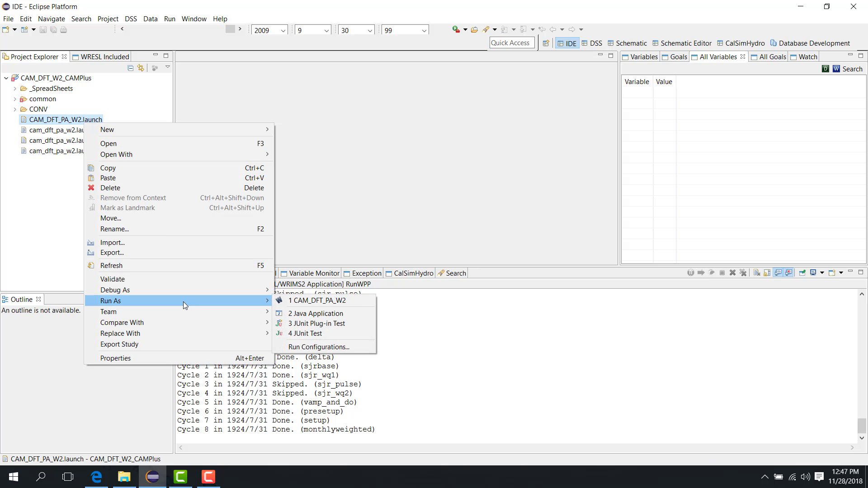Click the resume arrow icon in console toolbar
Viewport: 868px width, 488px height.
tap(701, 273)
